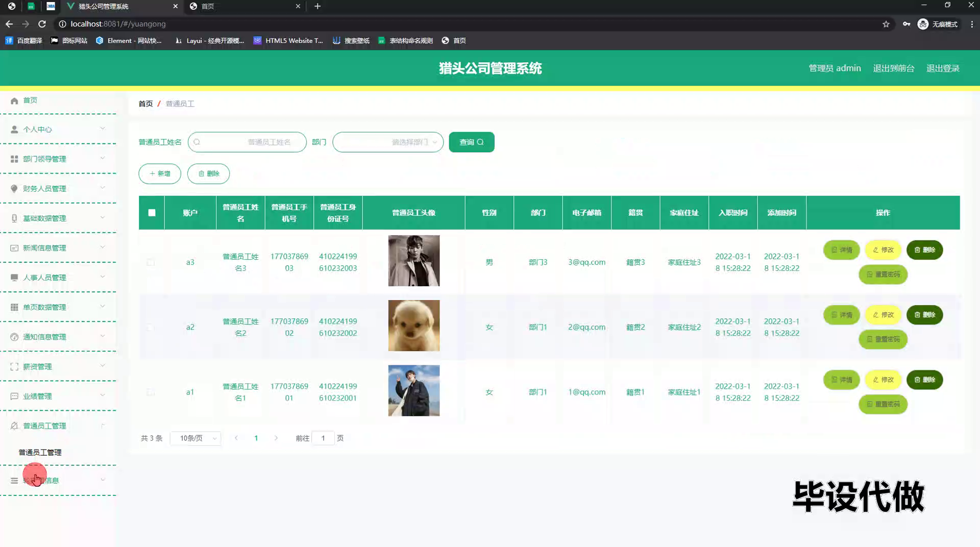This screenshot has width=980, height=547.
Task: Click the 首页 breadcrumb link
Action: 145,104
